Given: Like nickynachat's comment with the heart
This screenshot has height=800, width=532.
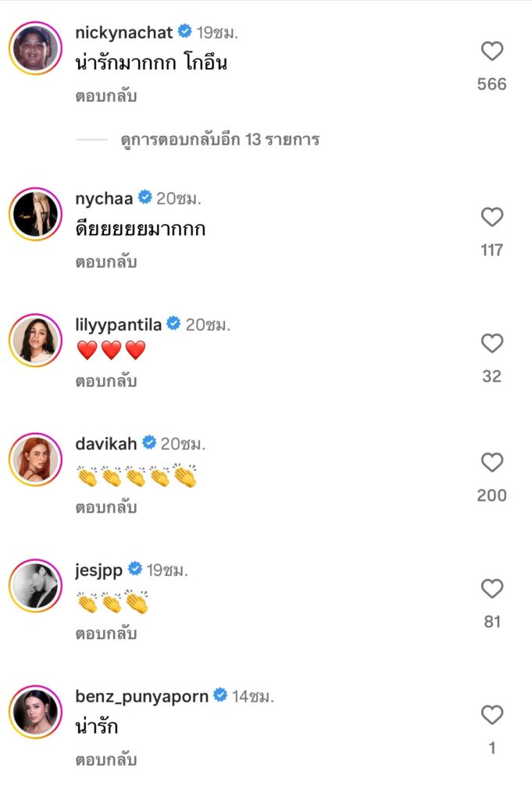Looking at the screenshot, I should pyautogui.click(x=491, y=52).
